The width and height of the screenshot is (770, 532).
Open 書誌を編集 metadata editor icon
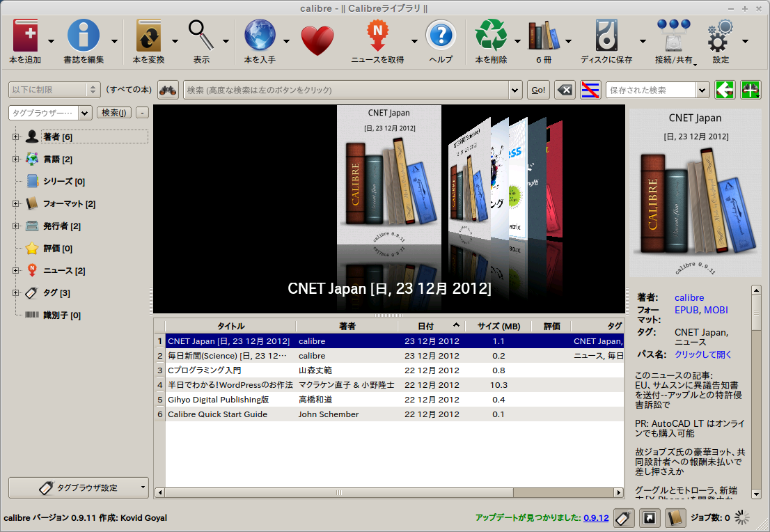point(84,36)
